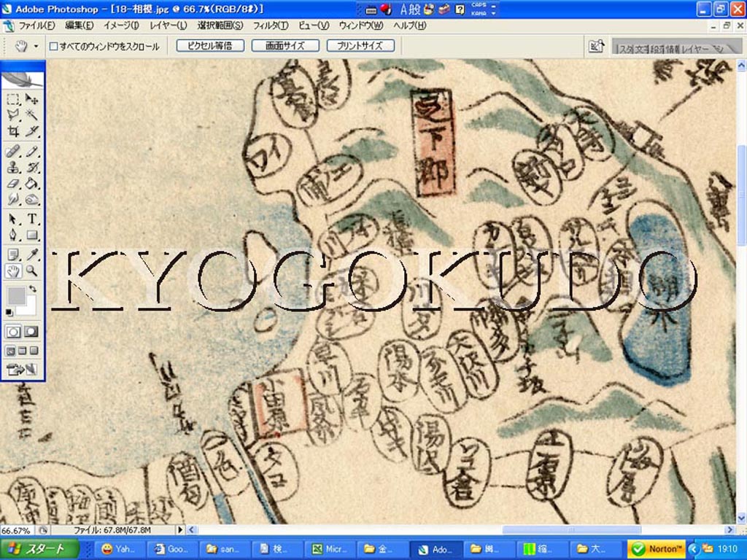Set Full Screen with menu bar mode
The width and height of the screenshot is (747, 560).
22,351
